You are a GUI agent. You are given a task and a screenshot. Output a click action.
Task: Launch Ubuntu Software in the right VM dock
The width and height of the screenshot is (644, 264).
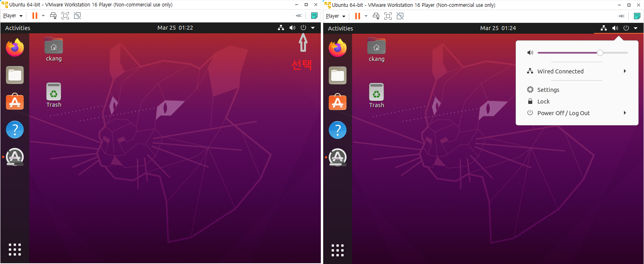(x=338, y=102)
